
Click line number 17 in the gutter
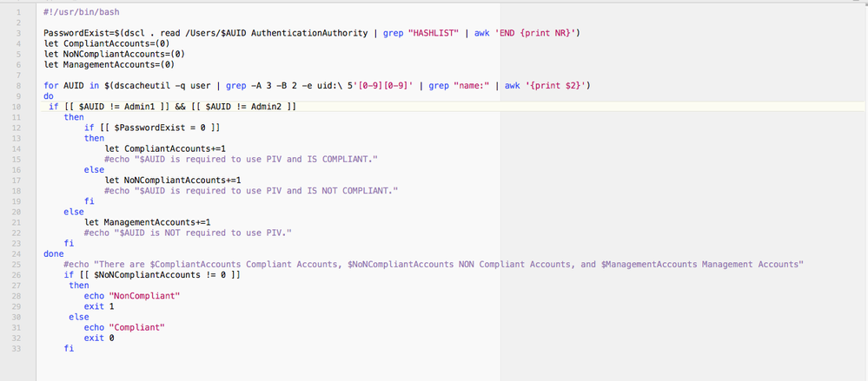[x=17, y=181]
